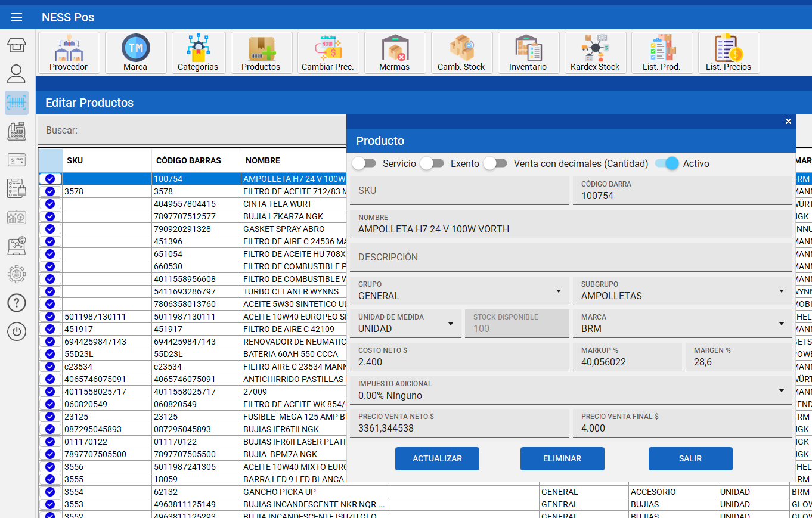The image size is (812, 518).
Task: Click the help question mark icon
Action: point(17,303)
